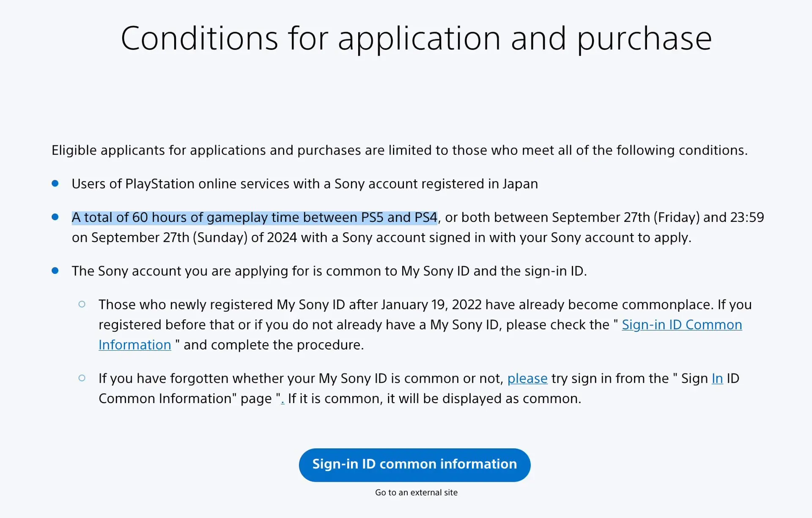Click 'If it is common, it will be displayed' text
812x518 pixels.
(x=434, y=399)
